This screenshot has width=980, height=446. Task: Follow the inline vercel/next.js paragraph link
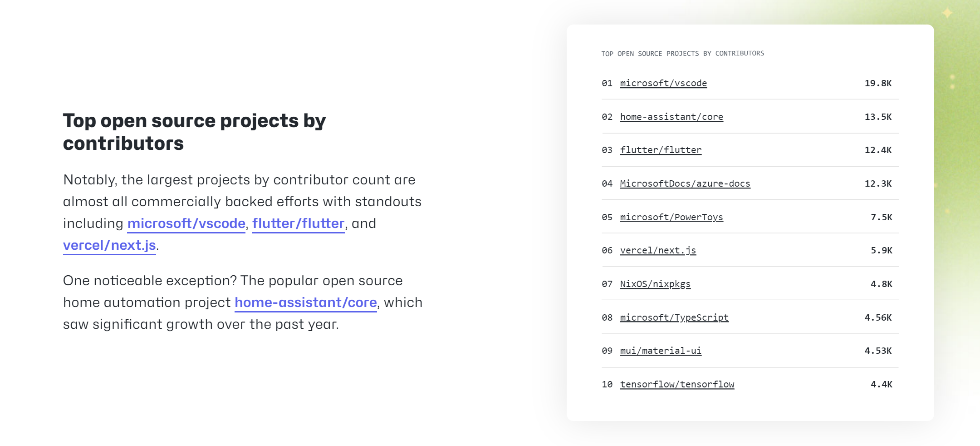coord(109,245)
